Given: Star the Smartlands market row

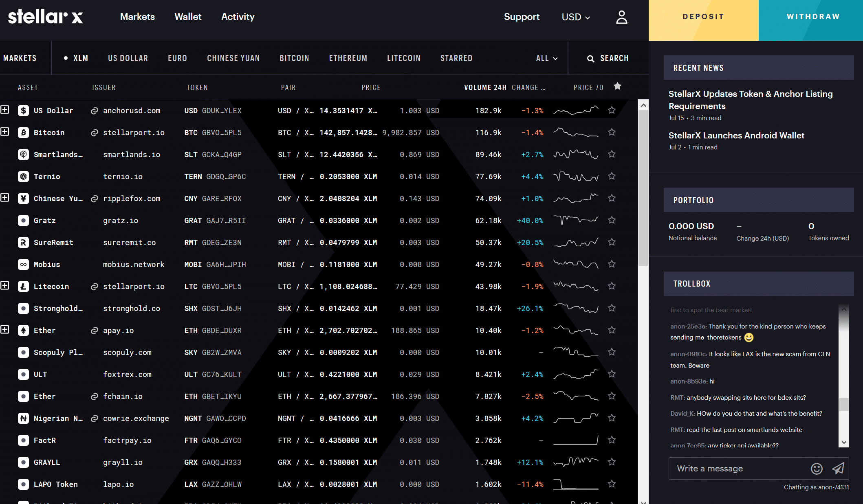Looking at the screenshot, I should pyautogui.click(x=612, y=154).
